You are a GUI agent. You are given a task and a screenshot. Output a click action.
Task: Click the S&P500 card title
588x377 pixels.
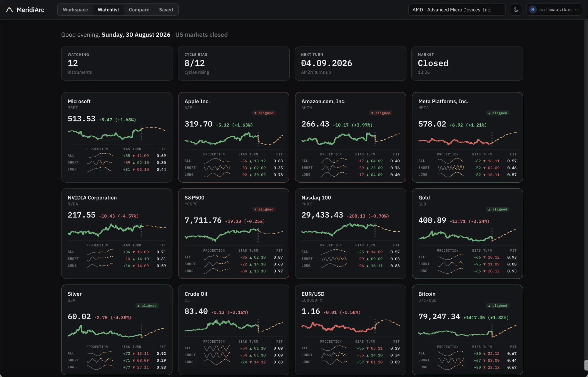pyautogui.click(x=194, y=198)
